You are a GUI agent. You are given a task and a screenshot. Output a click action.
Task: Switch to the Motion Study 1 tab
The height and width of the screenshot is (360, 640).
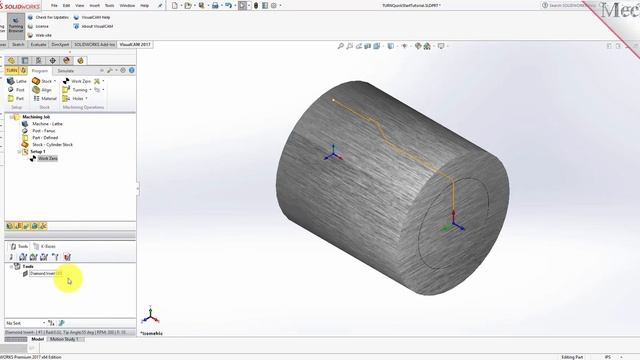(x=64, y=339)
